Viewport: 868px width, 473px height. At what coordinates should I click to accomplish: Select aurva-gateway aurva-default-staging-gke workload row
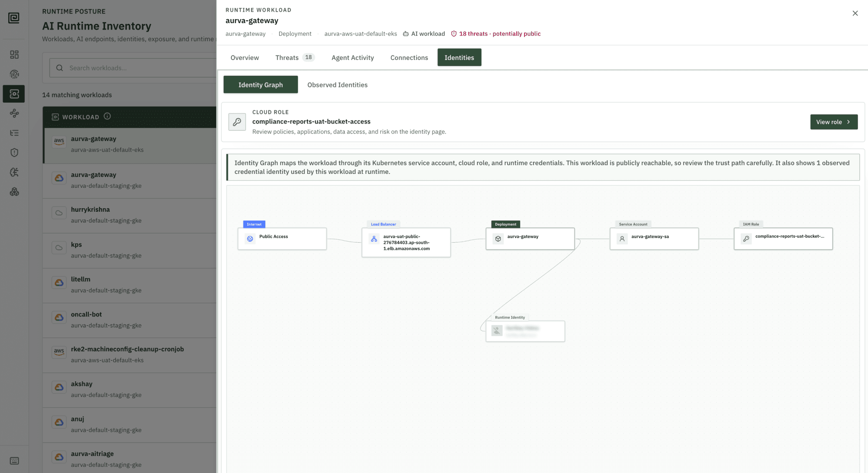[x=130, y=180]
